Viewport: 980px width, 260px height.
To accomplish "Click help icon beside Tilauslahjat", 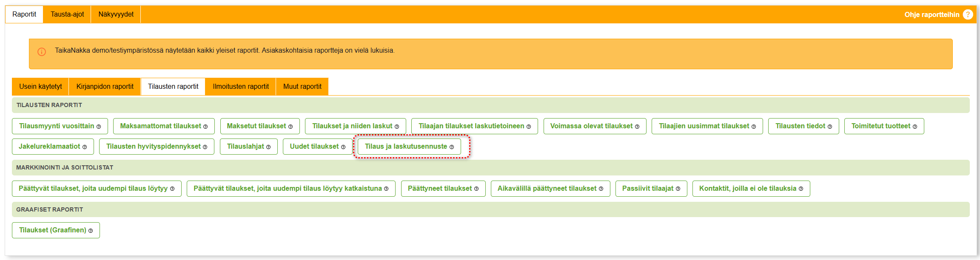I will point(268,147).
